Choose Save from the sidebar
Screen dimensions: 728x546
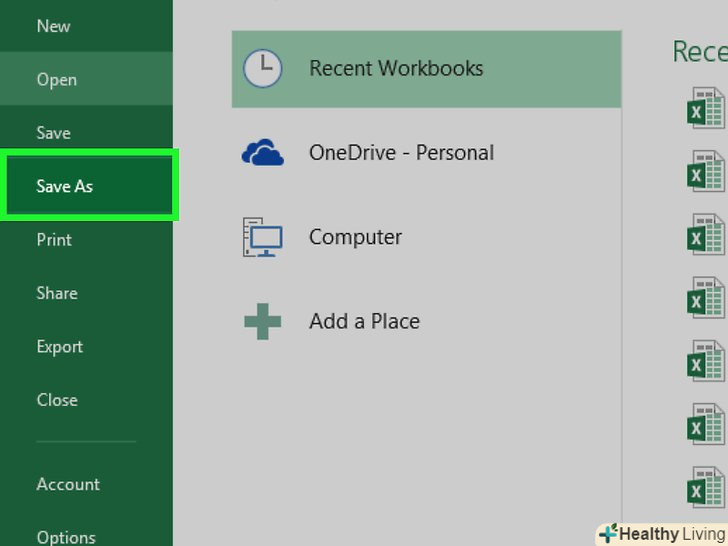[x=53, y=133]
